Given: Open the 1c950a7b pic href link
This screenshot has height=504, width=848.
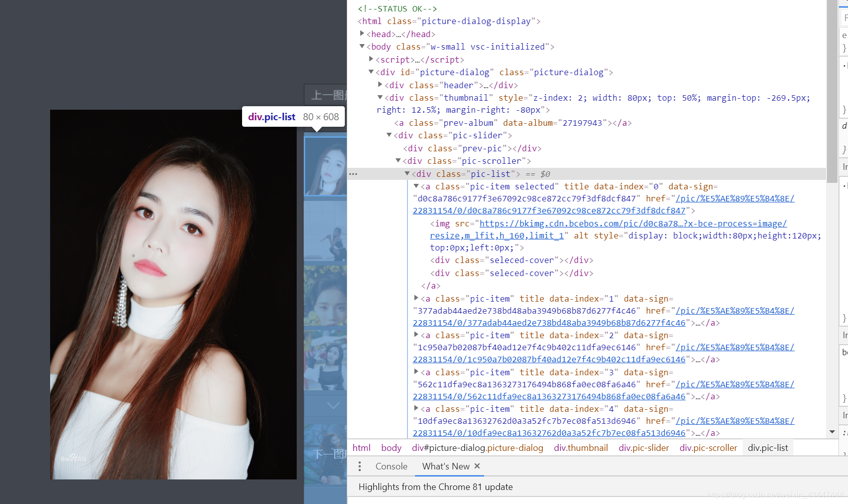Looking at the screenshot, I should [603, 353].
